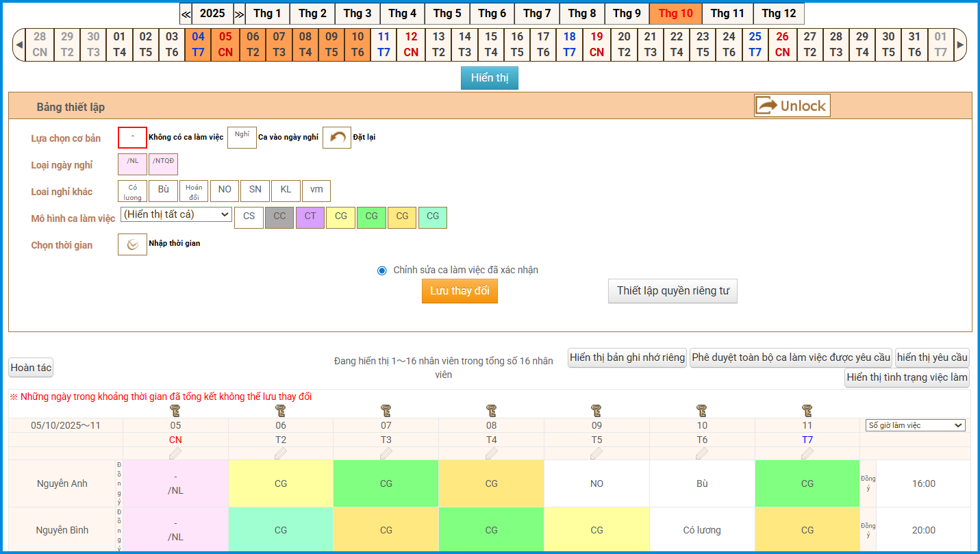
Task: Click the key icon above day 08
Action: [491, 410]
